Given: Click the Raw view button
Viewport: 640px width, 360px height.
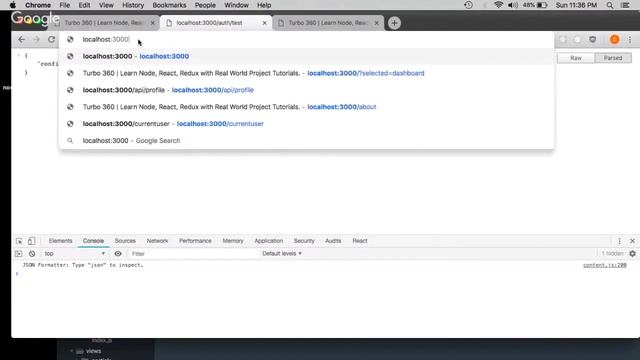Looking at the screenshot, I should point(576,58).
